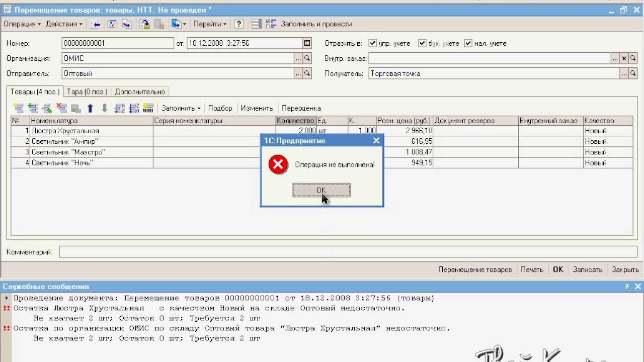
Task: Click the Получатель field Торговая точка
Action: point(494,73)
